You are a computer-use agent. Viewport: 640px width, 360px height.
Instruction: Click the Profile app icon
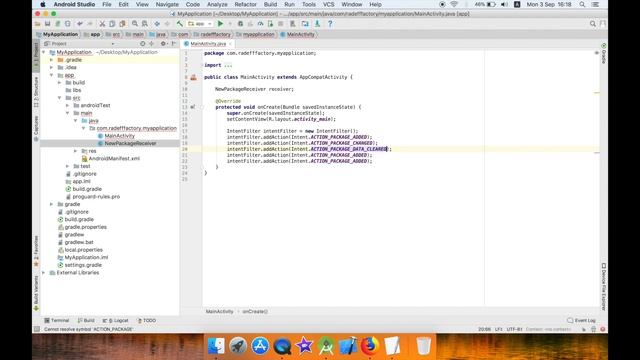(x=260, y=24)
